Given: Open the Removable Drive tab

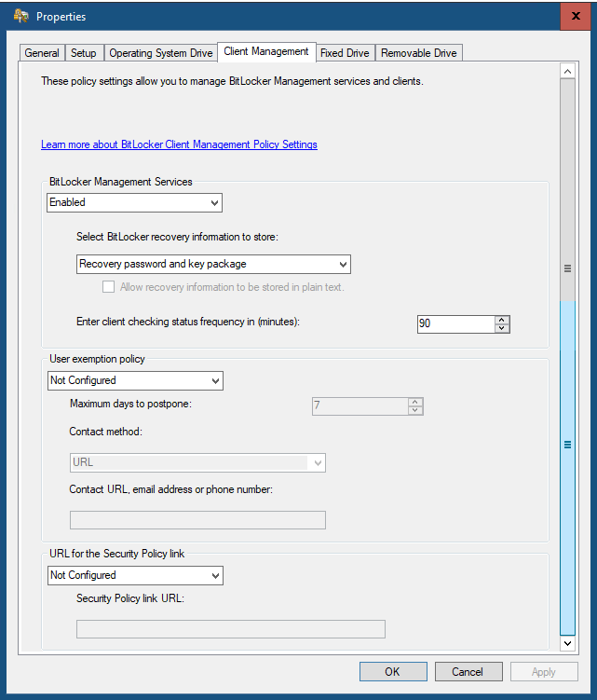Looking at the screenshot, I should pyautogui.click(x=418, y=53).
